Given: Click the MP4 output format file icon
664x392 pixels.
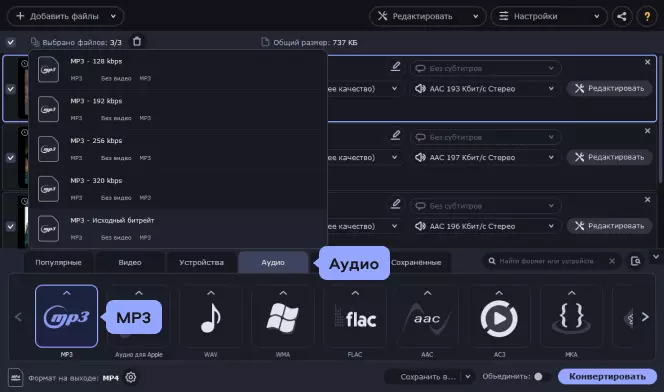Looking at the screenshot, I should tap(16, 377).
